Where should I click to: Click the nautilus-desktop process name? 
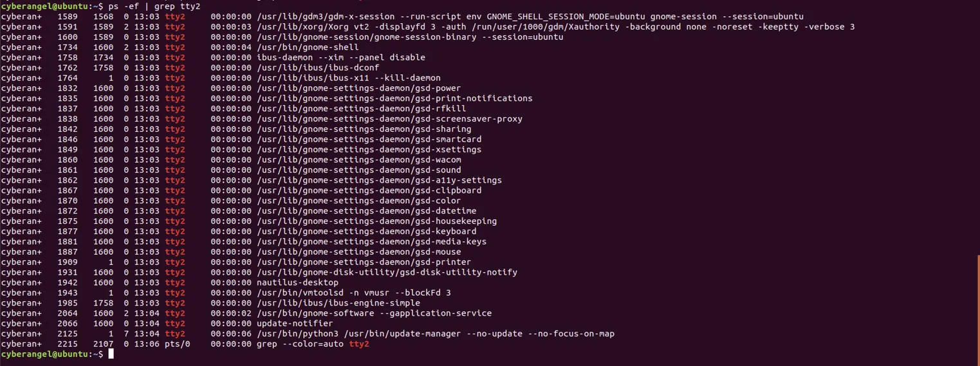click(x=297, y=282)
